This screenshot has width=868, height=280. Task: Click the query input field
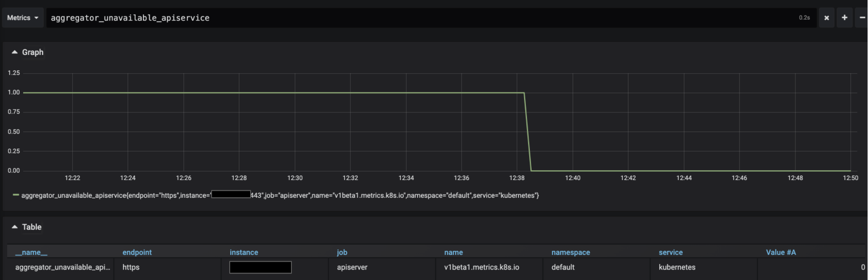[x=430, y=18]
